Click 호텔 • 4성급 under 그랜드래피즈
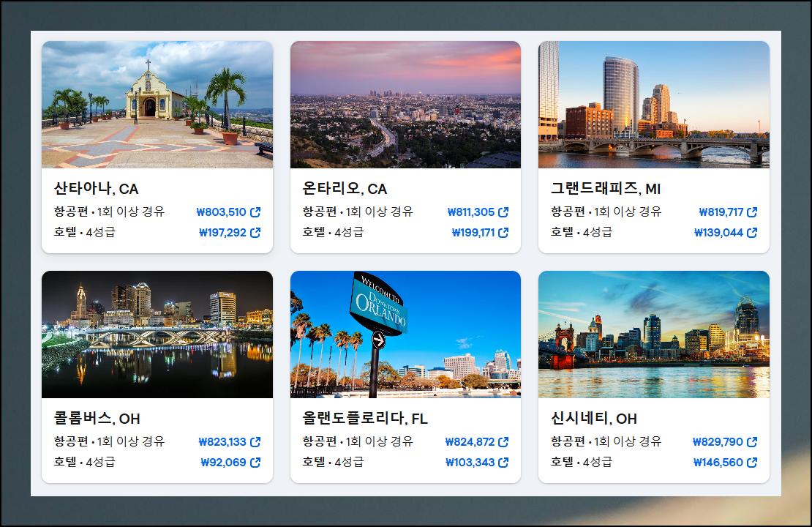Screen dimensions: 812x527 (581, 232)
